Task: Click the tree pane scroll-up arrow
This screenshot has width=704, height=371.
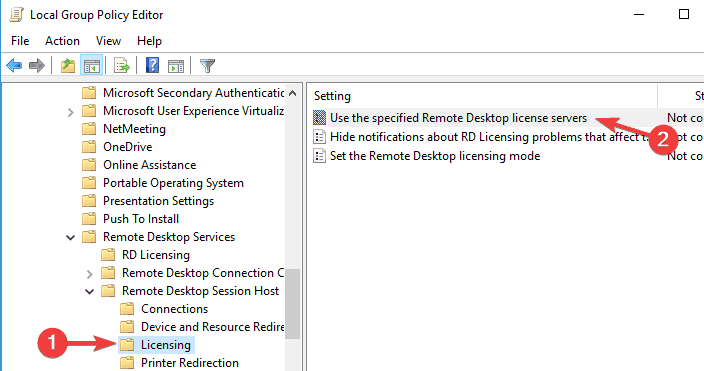Action: [x=293, y=93]
